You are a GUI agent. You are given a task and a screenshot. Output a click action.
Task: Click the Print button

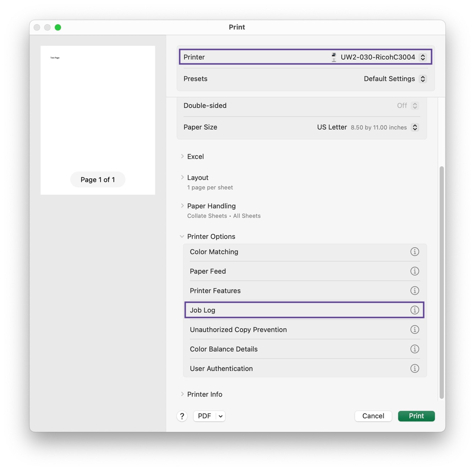[416, 416]
